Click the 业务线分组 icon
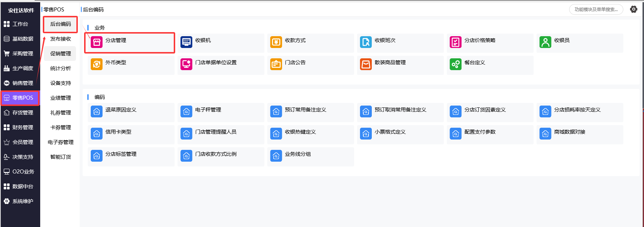 click(276, 156)
